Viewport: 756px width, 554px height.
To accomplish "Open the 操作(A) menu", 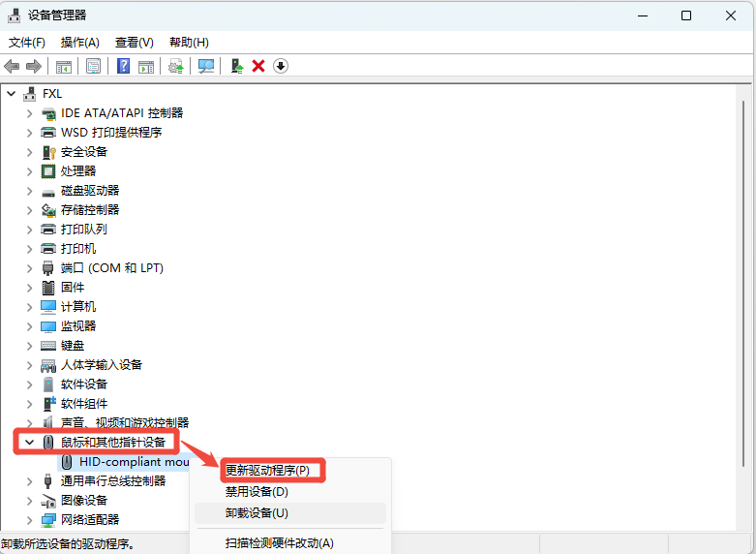I will (80, 43).
